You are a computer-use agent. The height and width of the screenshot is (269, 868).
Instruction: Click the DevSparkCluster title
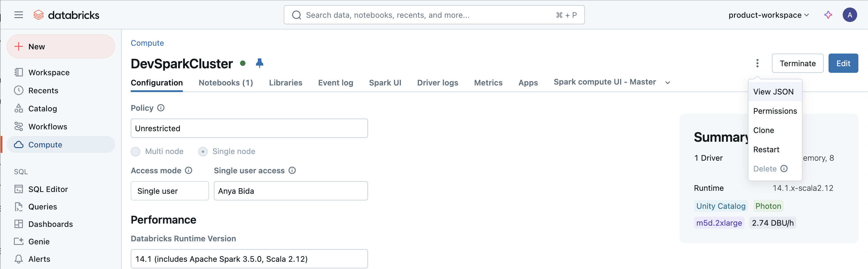click(x=182, y=63)
